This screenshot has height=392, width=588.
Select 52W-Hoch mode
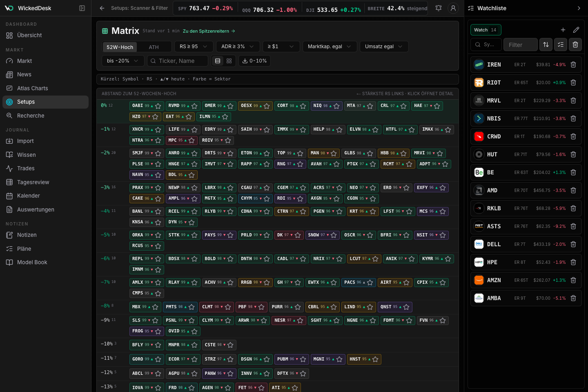tap(120, 47)
